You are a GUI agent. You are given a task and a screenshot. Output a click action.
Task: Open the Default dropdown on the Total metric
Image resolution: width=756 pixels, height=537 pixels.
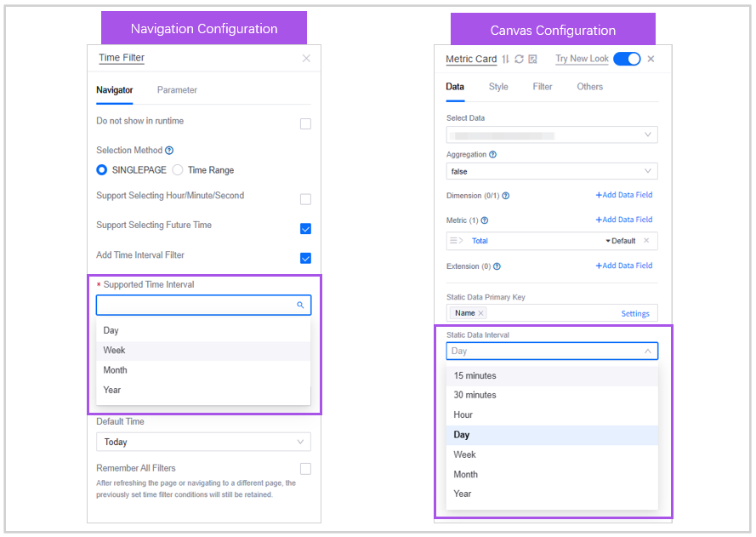tap(621, 241)
